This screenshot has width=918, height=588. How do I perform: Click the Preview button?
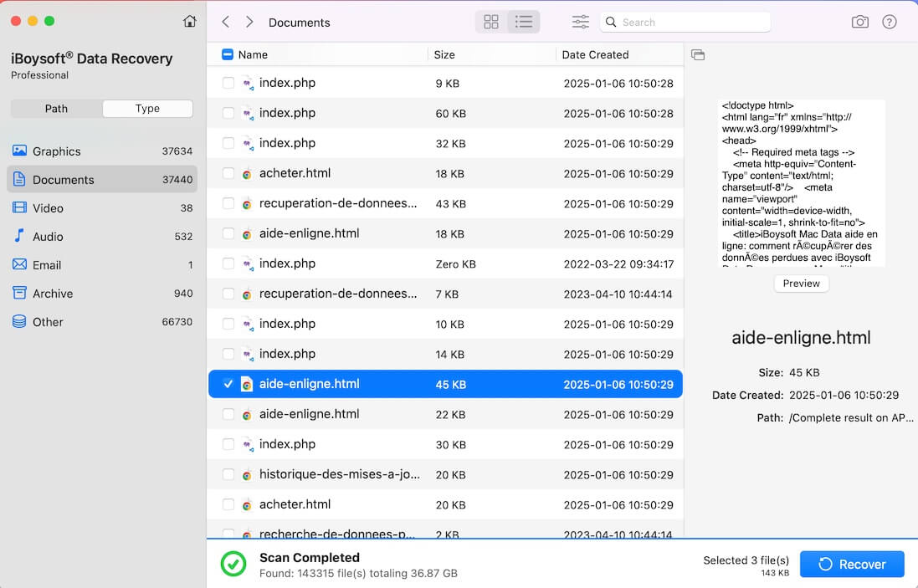[x=801, y=284]
